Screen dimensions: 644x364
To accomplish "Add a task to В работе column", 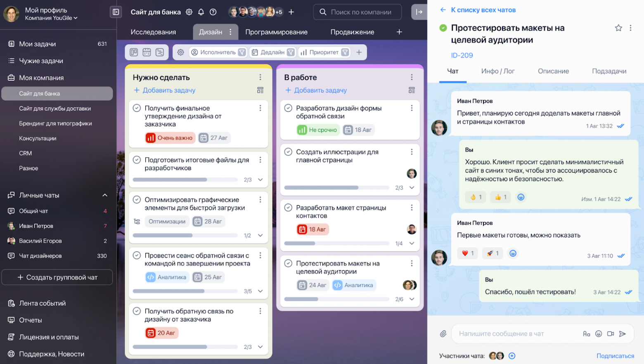I will click(316, 90).
